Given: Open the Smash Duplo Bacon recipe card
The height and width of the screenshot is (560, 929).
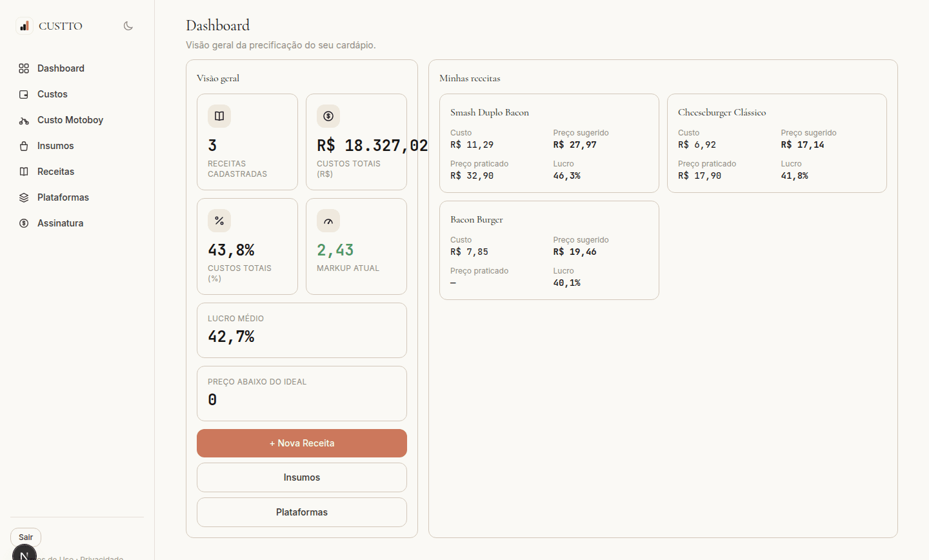Looking at the screenshot, I should pyautogui.click(x=549, y=143).
